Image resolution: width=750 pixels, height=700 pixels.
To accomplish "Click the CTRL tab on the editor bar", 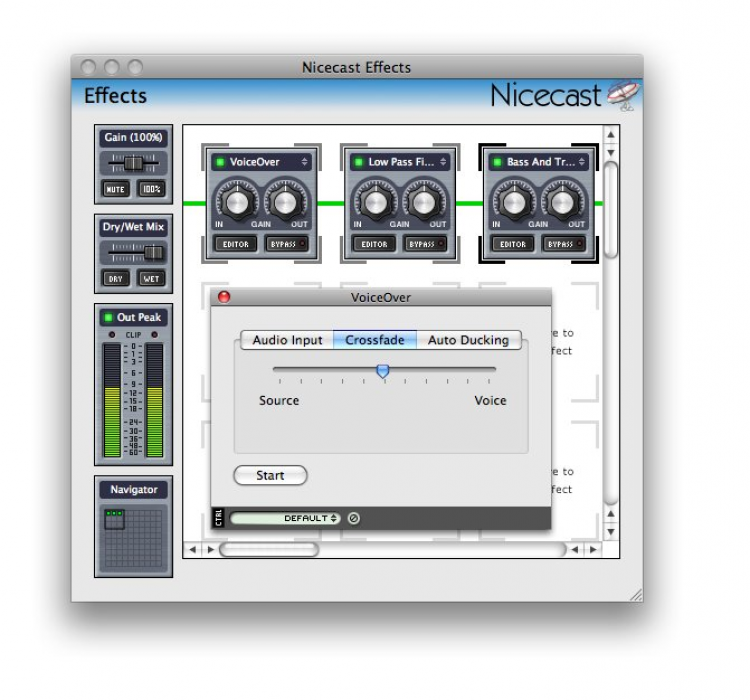I will [x=218, y=518].
